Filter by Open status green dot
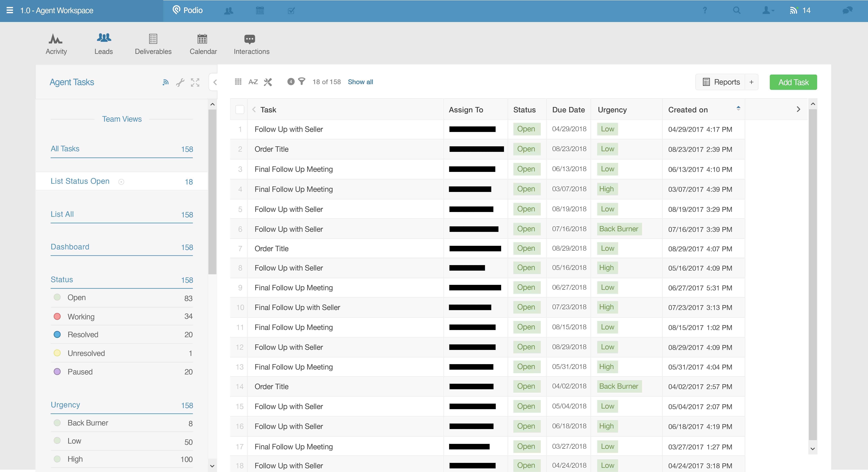Screen dimensions: 868x472 (57, 297)
